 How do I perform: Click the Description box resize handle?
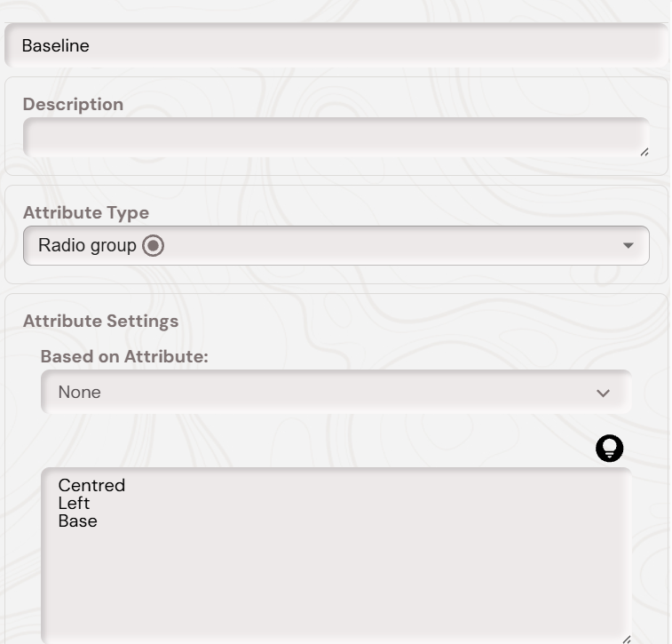tap(644, 152)
